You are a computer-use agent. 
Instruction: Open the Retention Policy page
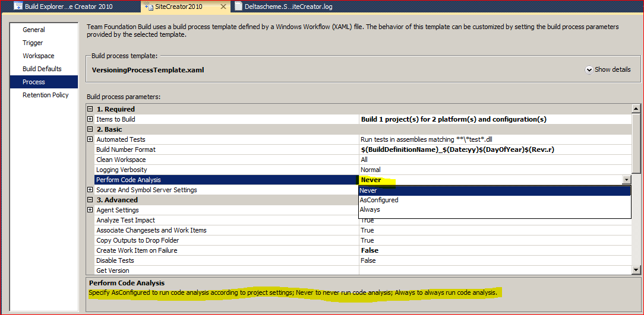pos(45,95)
